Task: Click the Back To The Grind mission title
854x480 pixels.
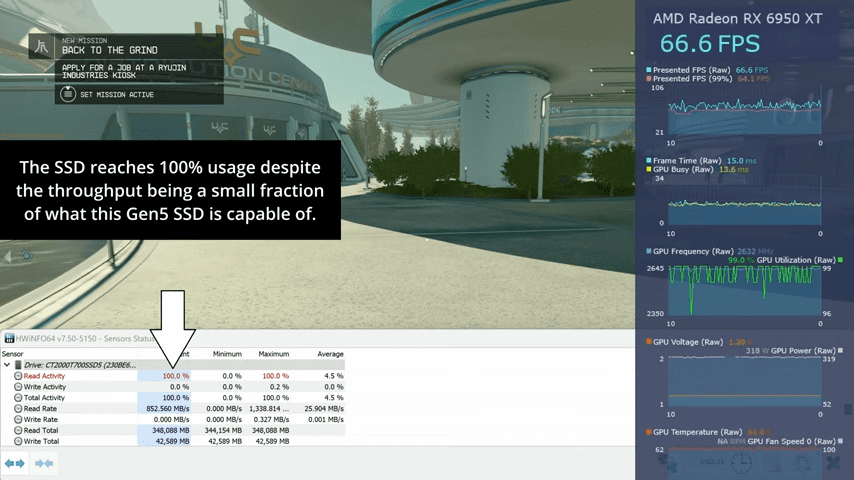Action: (110, 50)
